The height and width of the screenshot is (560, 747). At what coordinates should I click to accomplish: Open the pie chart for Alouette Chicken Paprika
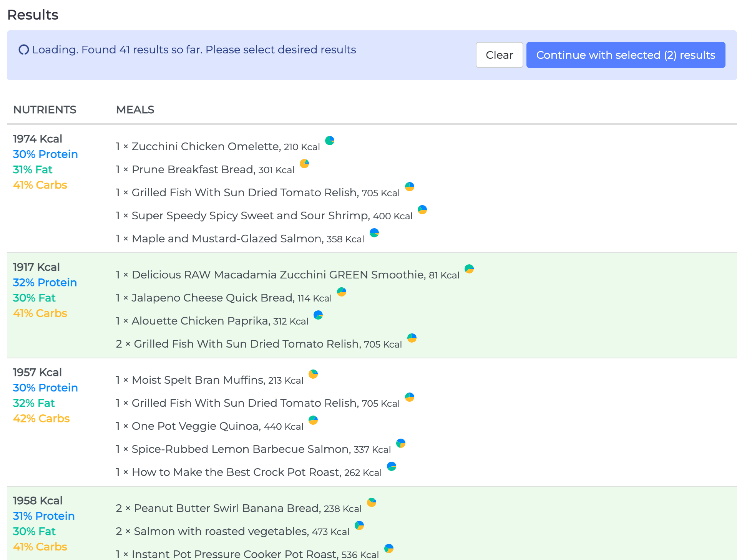[318, 315]
